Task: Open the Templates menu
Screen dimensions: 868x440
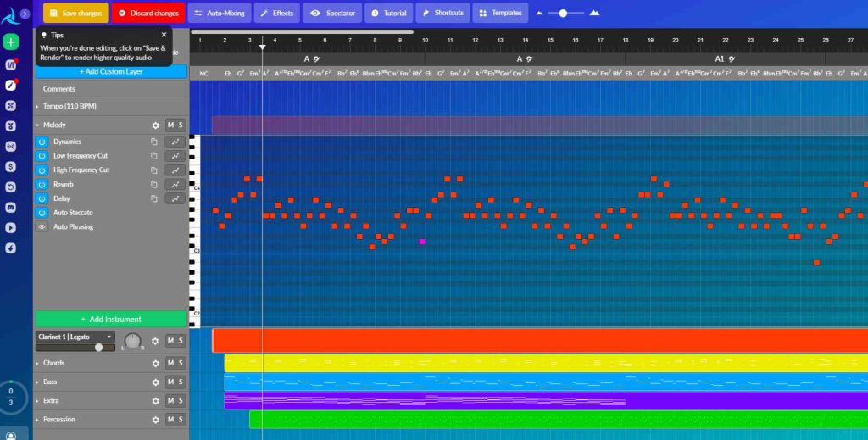Action: click(x=500, y=13)
